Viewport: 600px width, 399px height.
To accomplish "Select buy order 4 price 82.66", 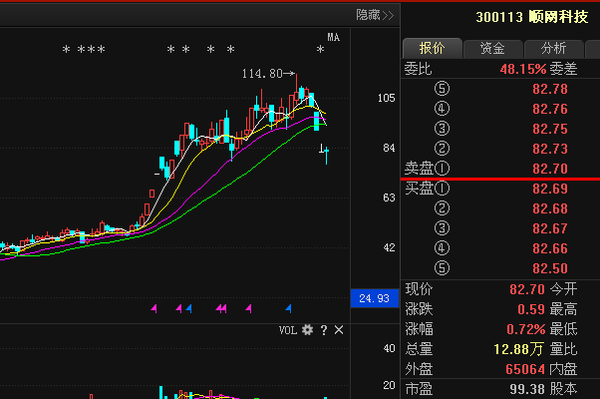I will click(550, 249).
